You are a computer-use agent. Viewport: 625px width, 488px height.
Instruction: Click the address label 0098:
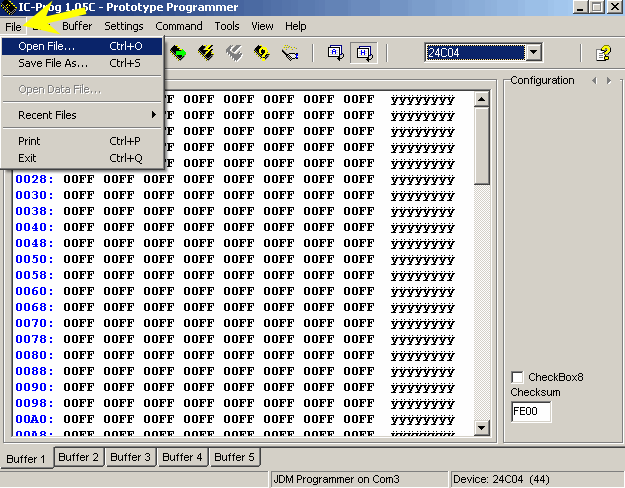tap(34, 403)
